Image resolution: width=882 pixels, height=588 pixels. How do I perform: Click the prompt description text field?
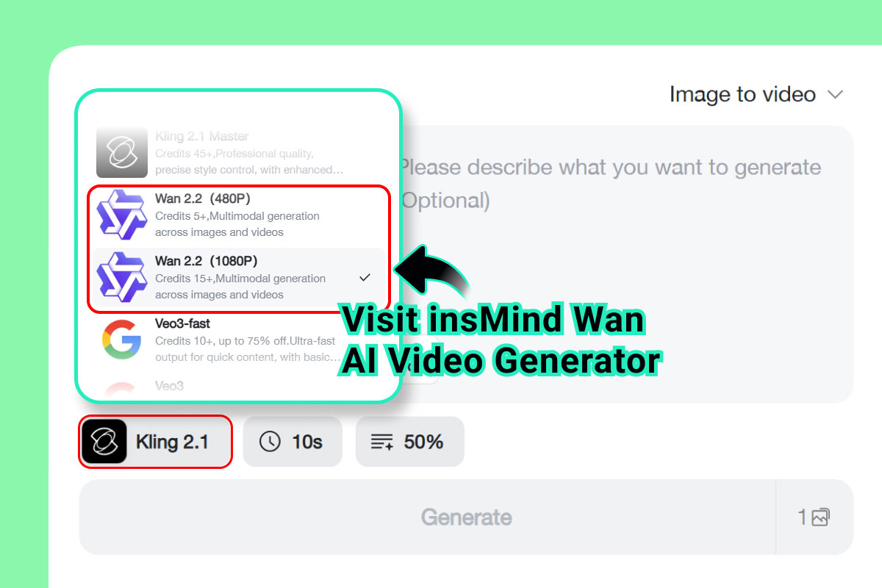pyautogui.click(x=625, y=265)
